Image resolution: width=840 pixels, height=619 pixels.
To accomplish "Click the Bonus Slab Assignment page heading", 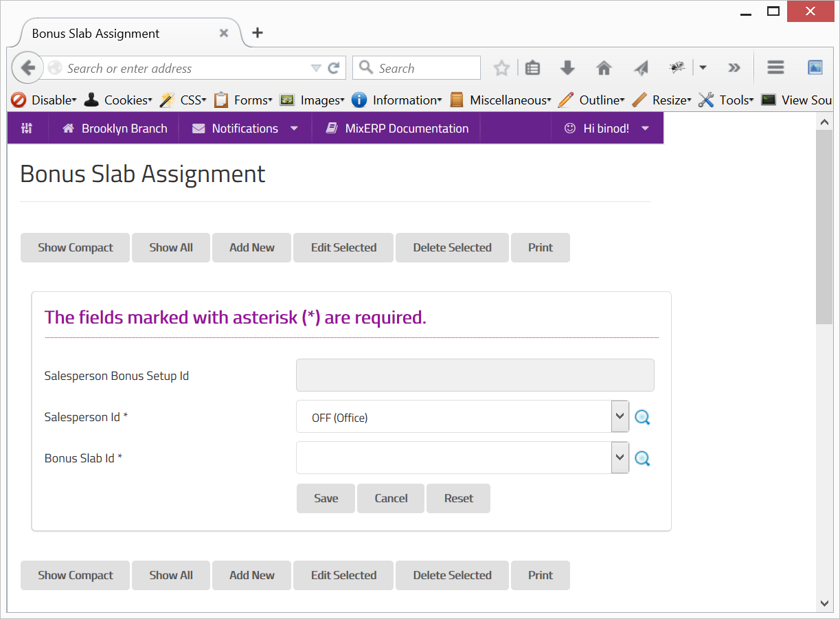I will point(143,174).
